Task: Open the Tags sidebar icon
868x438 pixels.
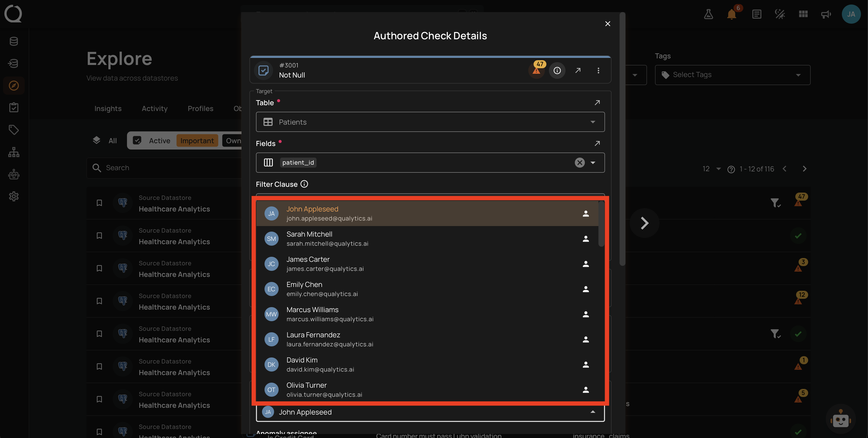Action: click(14, 130)
